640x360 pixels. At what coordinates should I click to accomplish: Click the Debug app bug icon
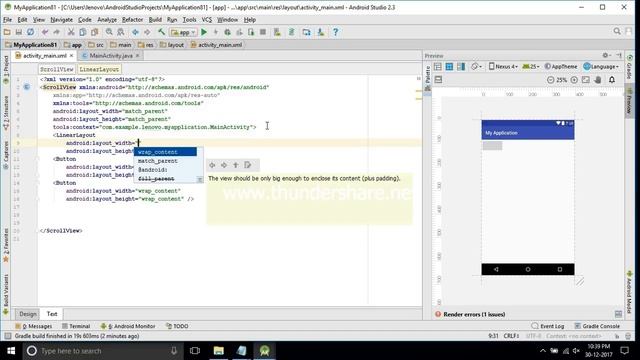click(x=227, y=32)
